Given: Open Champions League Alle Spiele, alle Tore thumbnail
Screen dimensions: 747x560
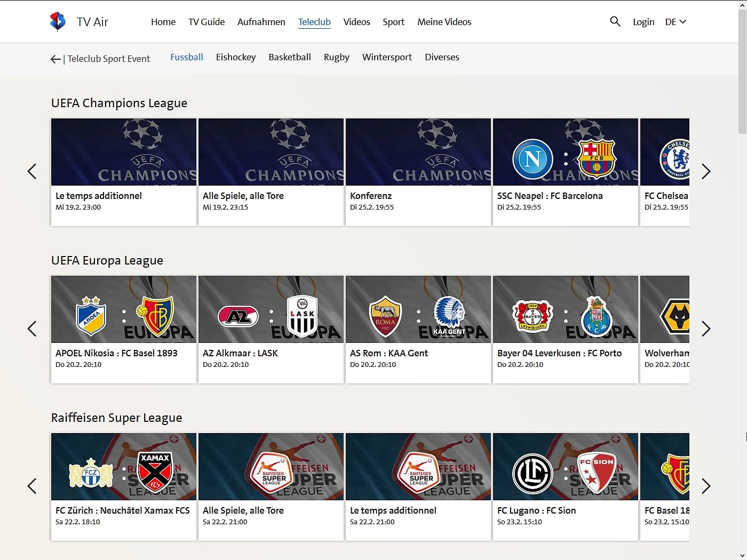Looking at the screenshot, I should 271,152.
